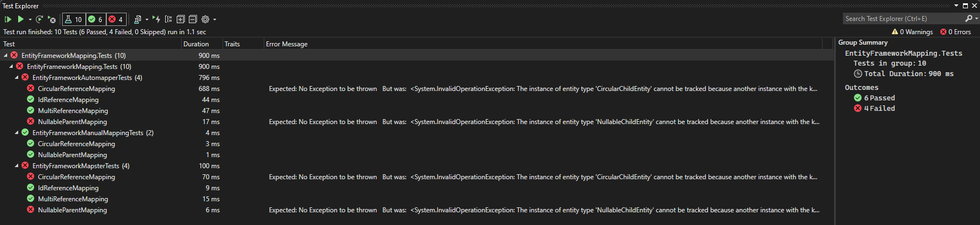The width and height of the screenshot is (980, 225).
Task: Toggle the passed tests filter showing 6
Action: (96, 19)
